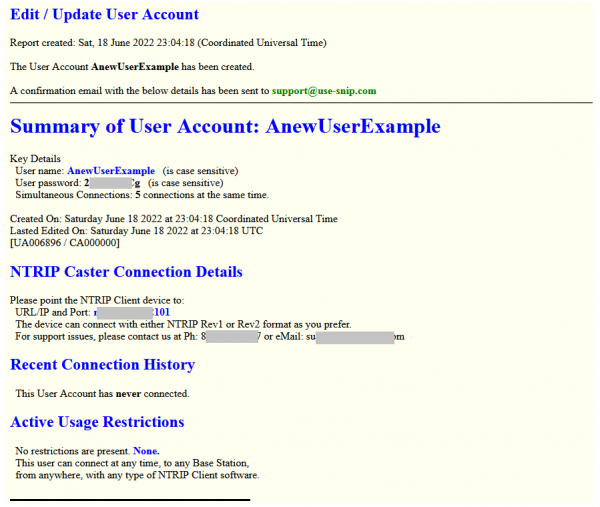Click the "Lasted Edited On" date line
The image size is (600, 507).
[137, 231]
